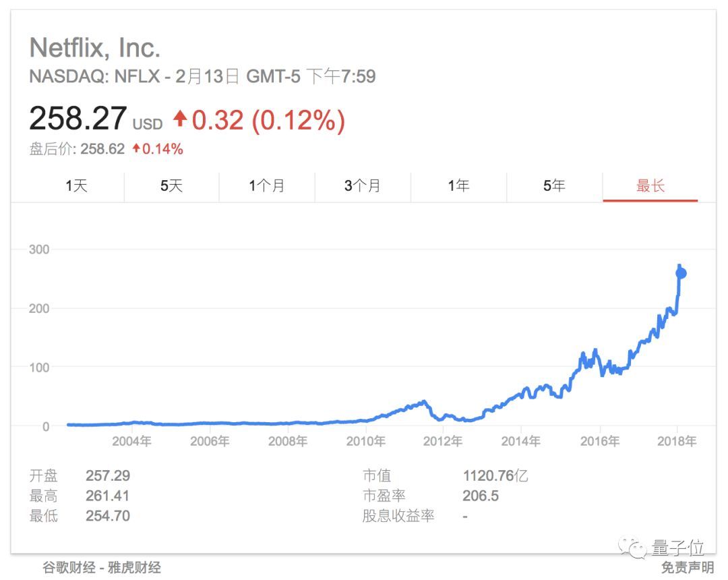728x580 pixels.
Task: Select the 1年 range tab
Action: pyautogui.click(x=458, y=186)
